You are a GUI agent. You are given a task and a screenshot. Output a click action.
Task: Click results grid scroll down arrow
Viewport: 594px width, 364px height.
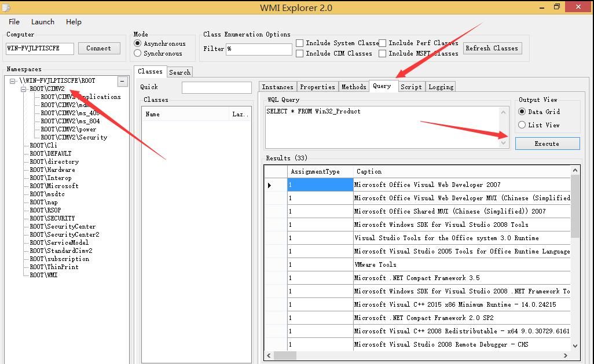pos(575,346)
